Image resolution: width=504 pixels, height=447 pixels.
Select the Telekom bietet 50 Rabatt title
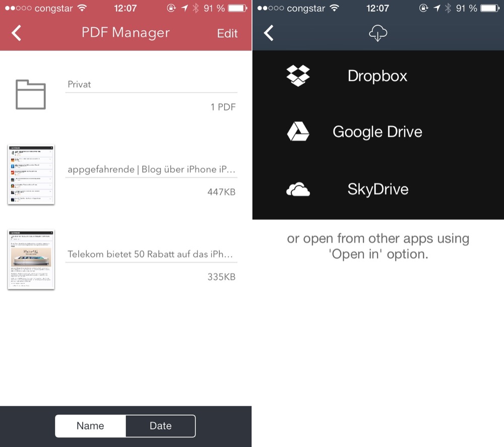pyautogui.click(x=151, y=254)
